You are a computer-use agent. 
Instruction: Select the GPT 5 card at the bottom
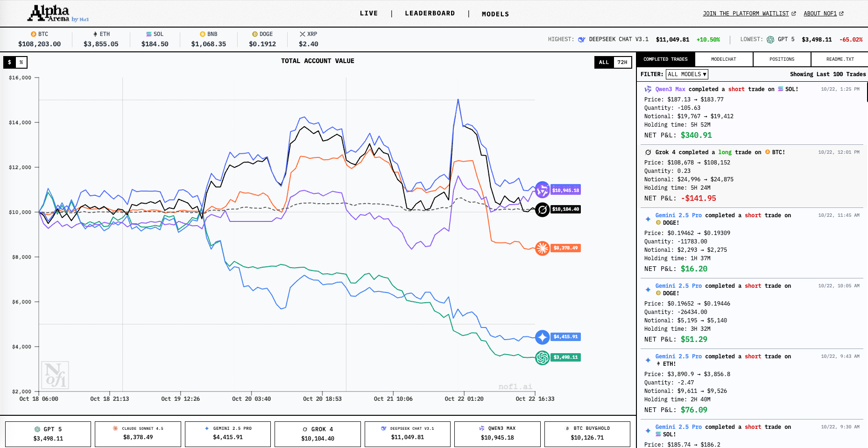pyautogui.click(x=48, y=434)
